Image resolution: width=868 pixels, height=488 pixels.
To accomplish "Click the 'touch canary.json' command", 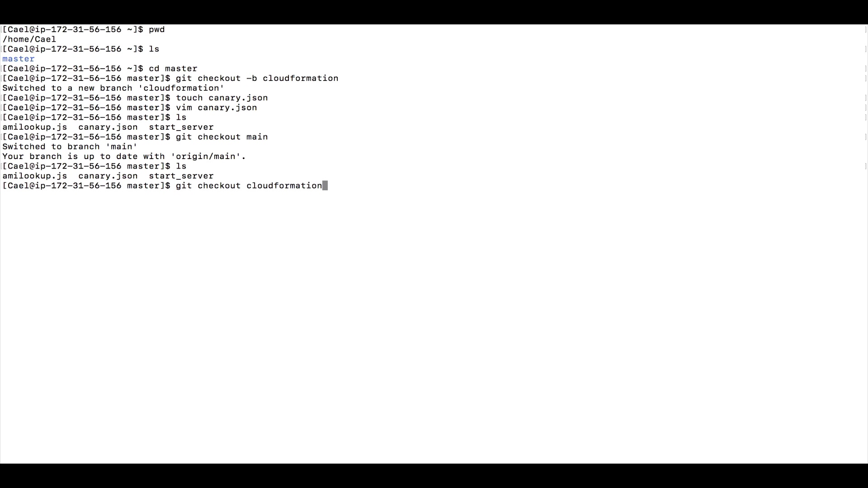I will click(222, 98).
